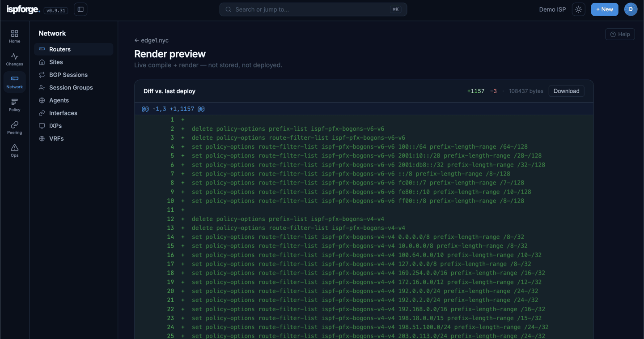Go back to edge1.nyc
Viewport: 644px width, 339px height.
point(152,40)
